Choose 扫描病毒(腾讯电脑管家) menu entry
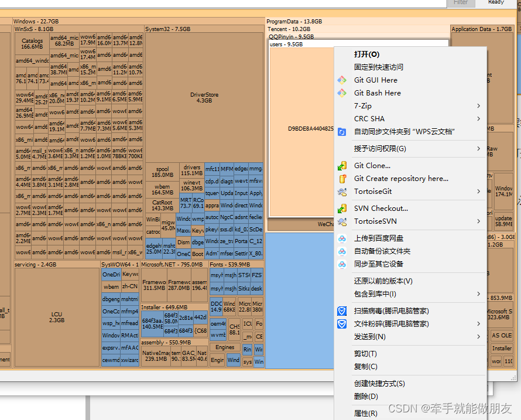 click(x=410, y=311)
